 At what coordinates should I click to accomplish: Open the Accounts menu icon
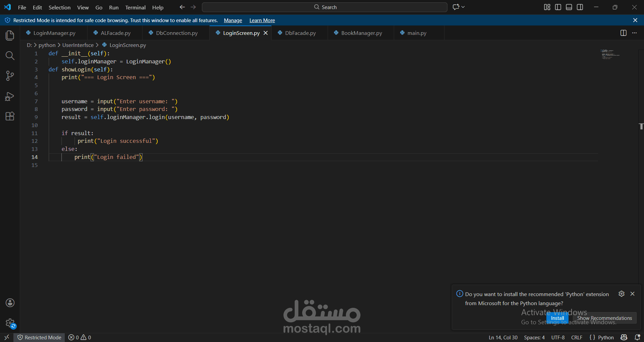tap(10, 303)
